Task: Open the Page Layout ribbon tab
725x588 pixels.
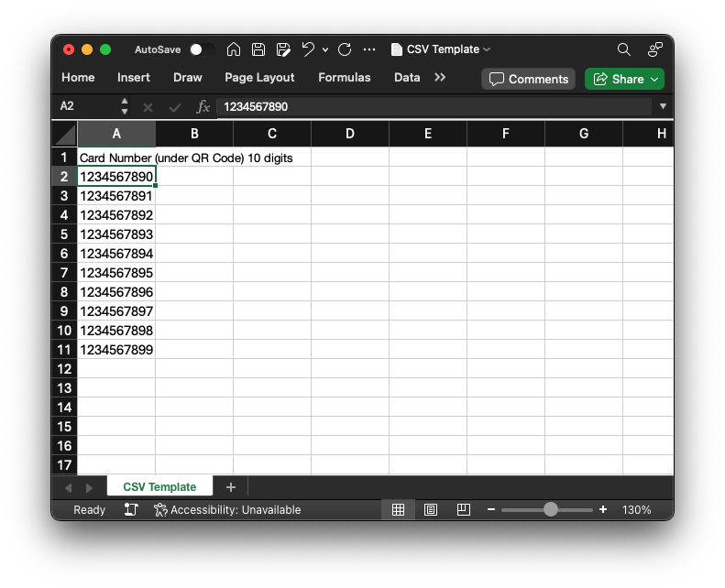Action: [x=259, y=78]
